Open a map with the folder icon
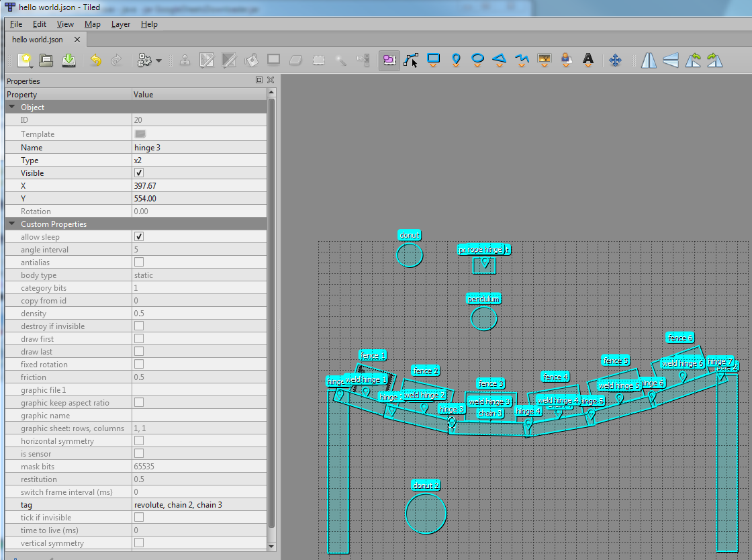Image resolution: width=752 pixels, height=560 pixels. (x=46, y=60)
